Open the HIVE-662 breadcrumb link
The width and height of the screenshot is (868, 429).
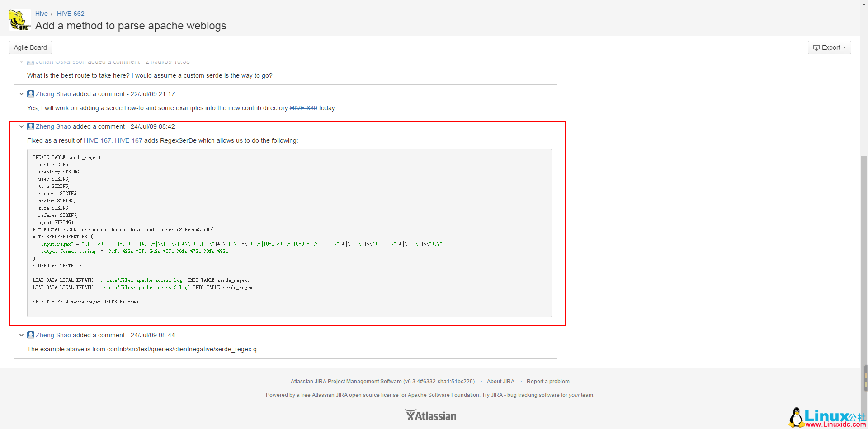pos(71,14)
